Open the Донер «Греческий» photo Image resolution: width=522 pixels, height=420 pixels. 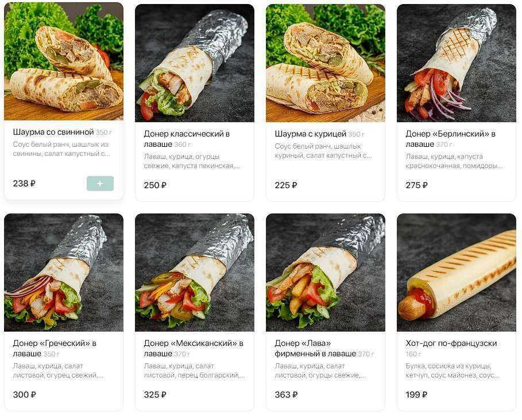point(64,273)
